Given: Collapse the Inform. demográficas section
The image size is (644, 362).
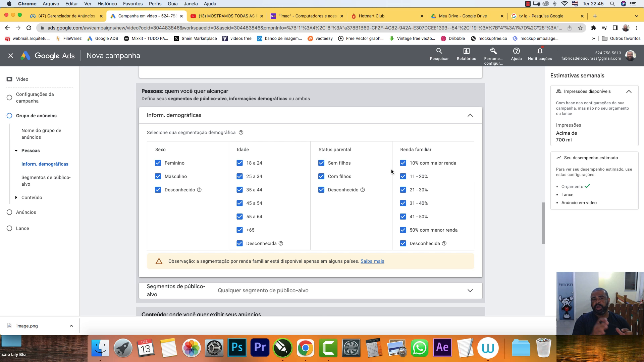Looking at the screenshot, I should click(470, 115).
